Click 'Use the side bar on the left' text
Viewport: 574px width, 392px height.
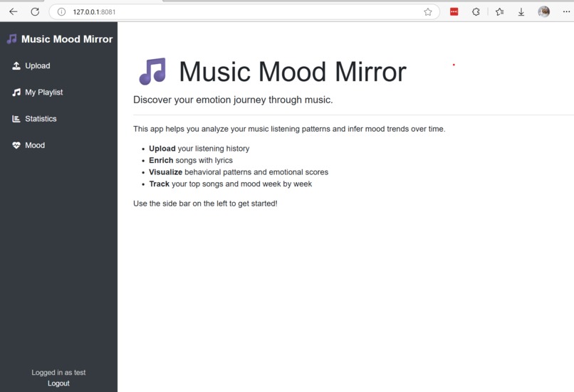click(205, 203)
